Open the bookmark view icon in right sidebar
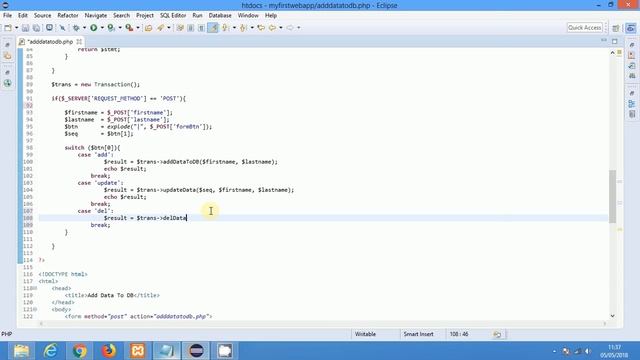Image resolution: width=640 pixels, height=360 pixels. (631, 114)
